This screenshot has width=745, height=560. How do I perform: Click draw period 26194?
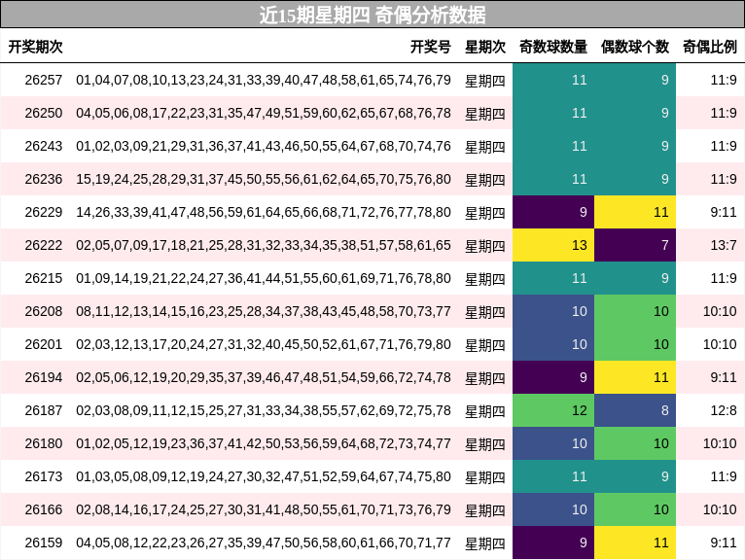[44, 377]
